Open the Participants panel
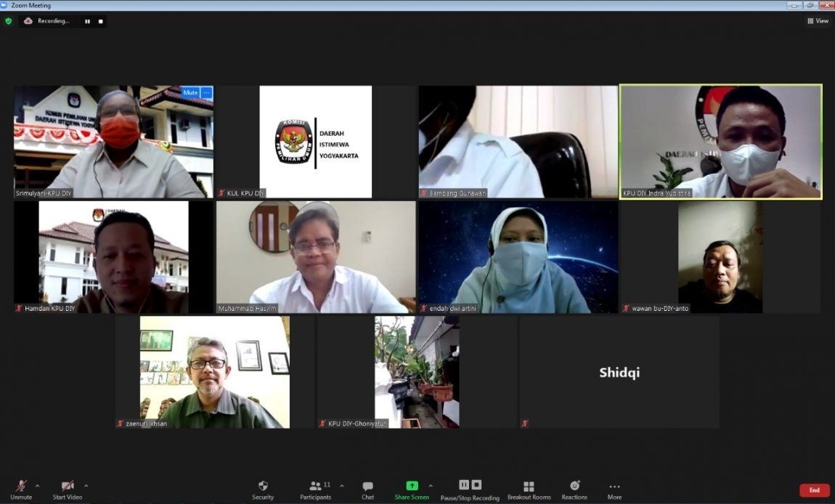 coord(316,489)
